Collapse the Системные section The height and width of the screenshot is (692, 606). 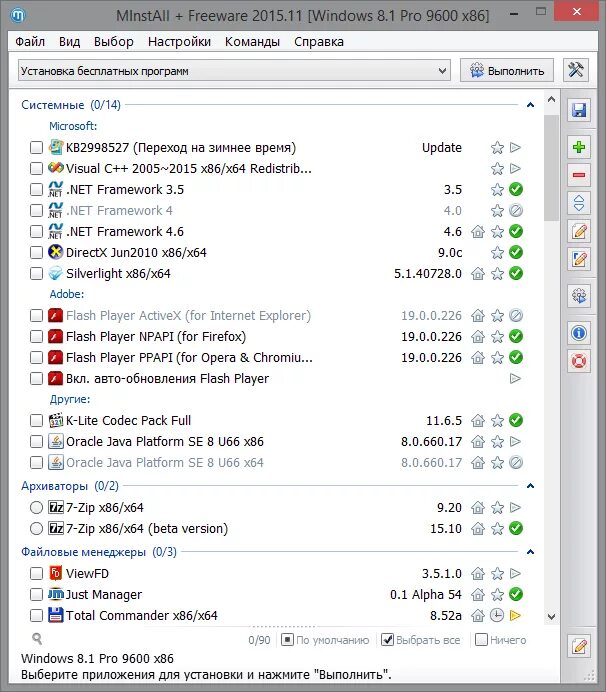tap(531, 105)
